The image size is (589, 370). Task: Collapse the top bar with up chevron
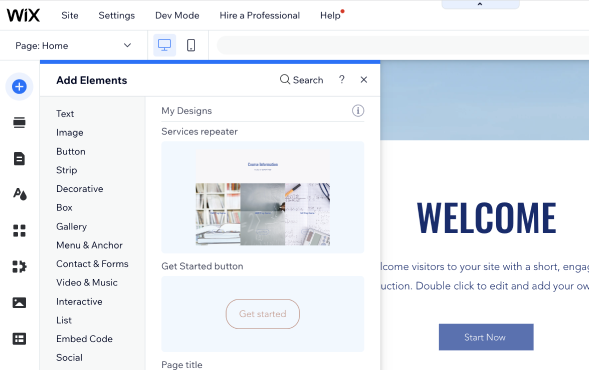(480, 4)
